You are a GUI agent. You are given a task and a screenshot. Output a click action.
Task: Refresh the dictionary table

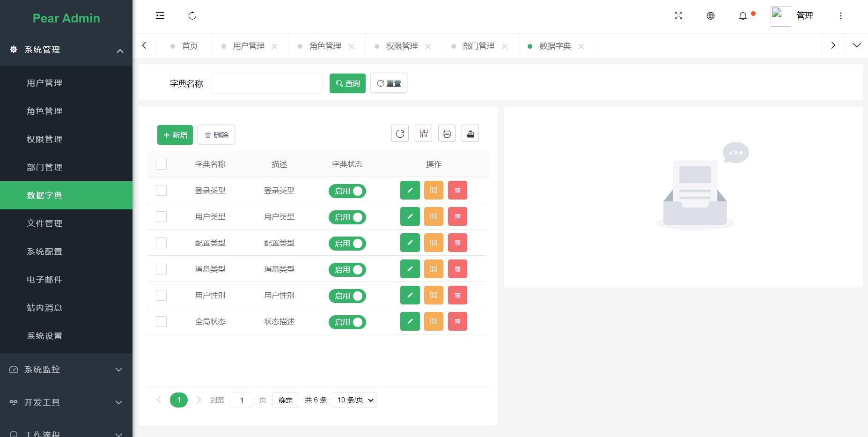point(400,133)
